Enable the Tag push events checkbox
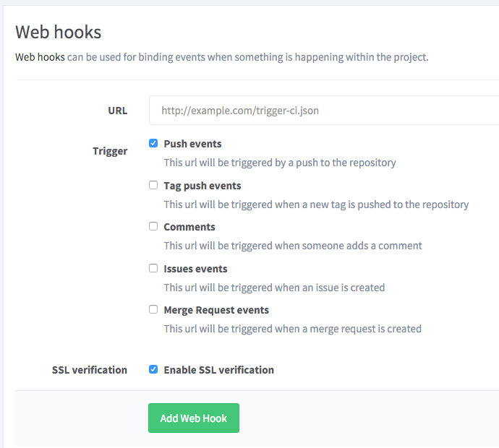Viewport: 499px width, 448px height. point(153,185)
